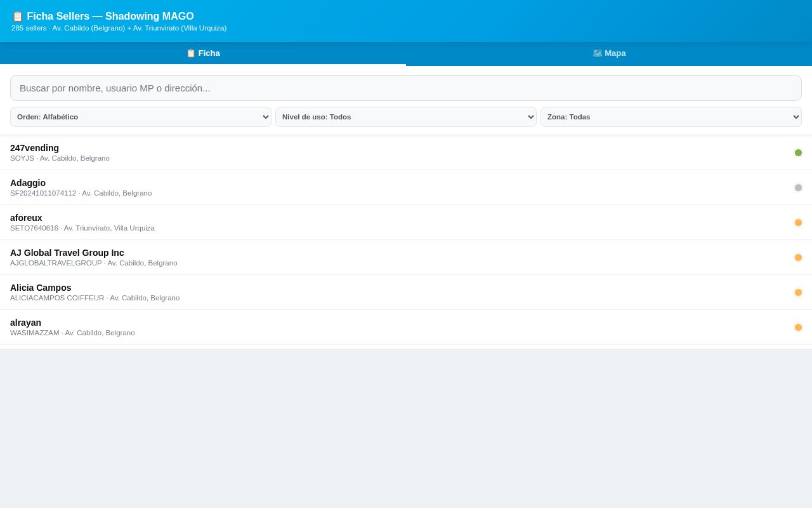812x508 pixels.
Task: Click the orange status dot for alrayan
Action: pos(798,327)
